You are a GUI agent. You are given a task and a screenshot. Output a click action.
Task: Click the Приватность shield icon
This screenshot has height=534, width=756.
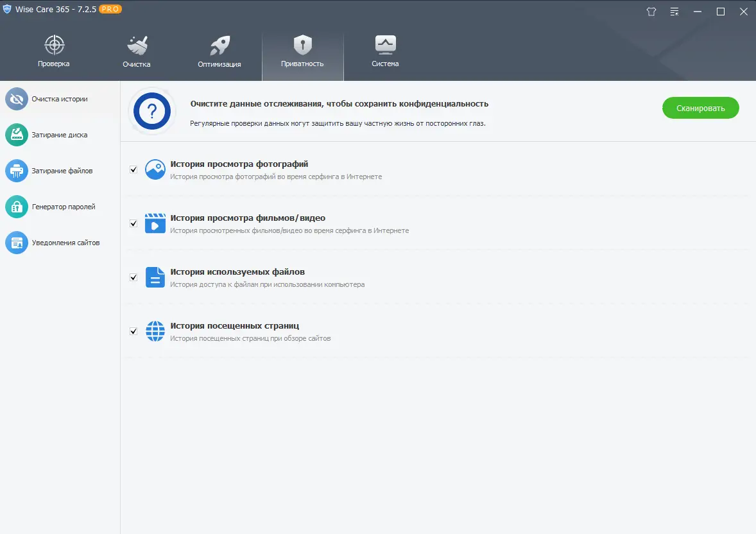(303, 45)
